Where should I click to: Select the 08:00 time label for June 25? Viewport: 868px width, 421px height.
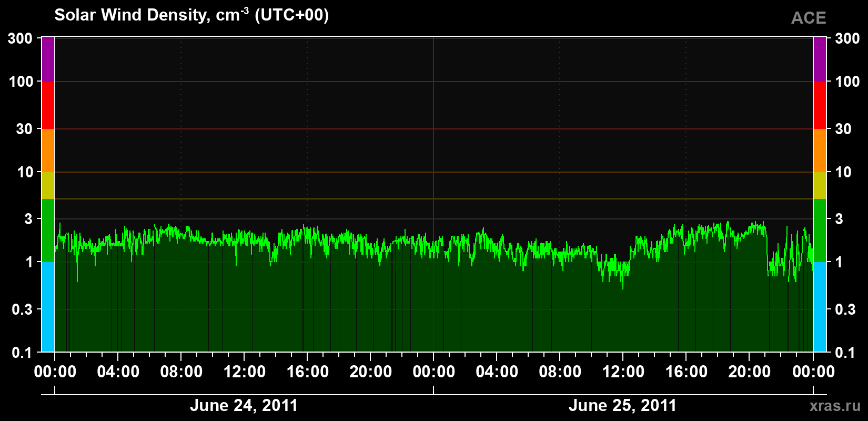tap(560, 372)
